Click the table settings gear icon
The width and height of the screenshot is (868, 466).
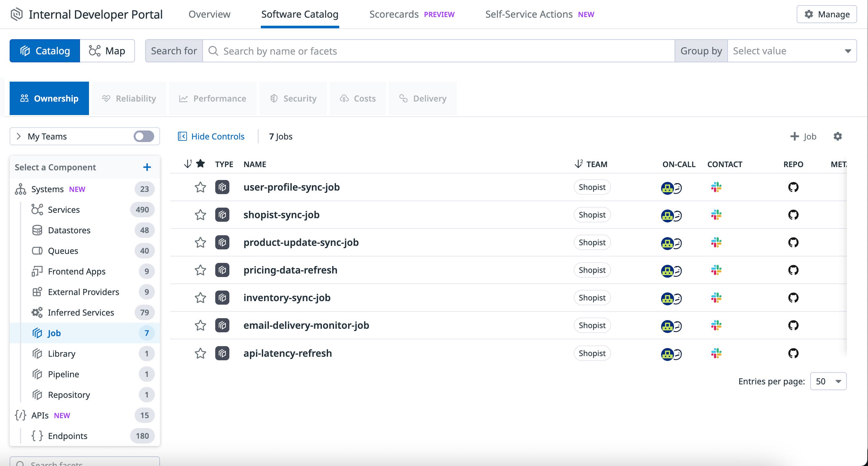tap(838, 136)
